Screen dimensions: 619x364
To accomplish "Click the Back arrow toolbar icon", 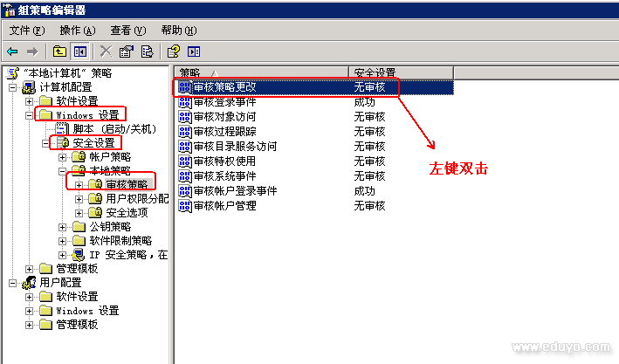I will [12, 52].
